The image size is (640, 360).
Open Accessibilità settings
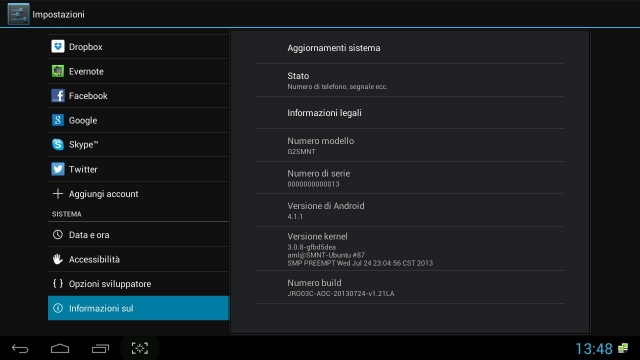[x=138, y=259]
